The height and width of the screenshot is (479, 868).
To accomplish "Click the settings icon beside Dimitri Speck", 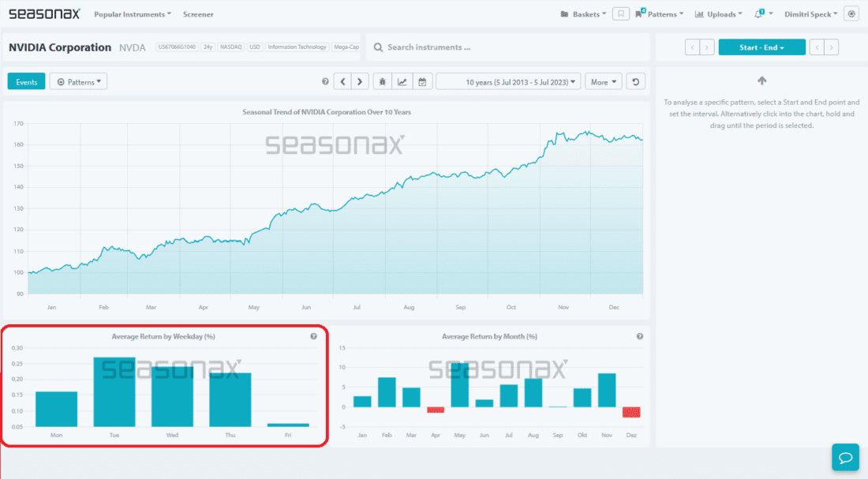I will click(x=851, y=14).
